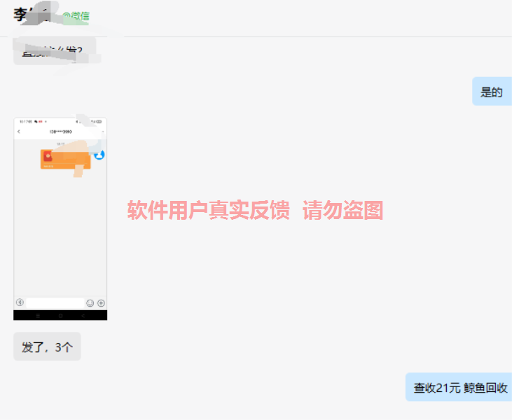The height and width of the screenshot is (420, 512).
Task: Open the phone screenshot image thumbnail
Action: 60,219
